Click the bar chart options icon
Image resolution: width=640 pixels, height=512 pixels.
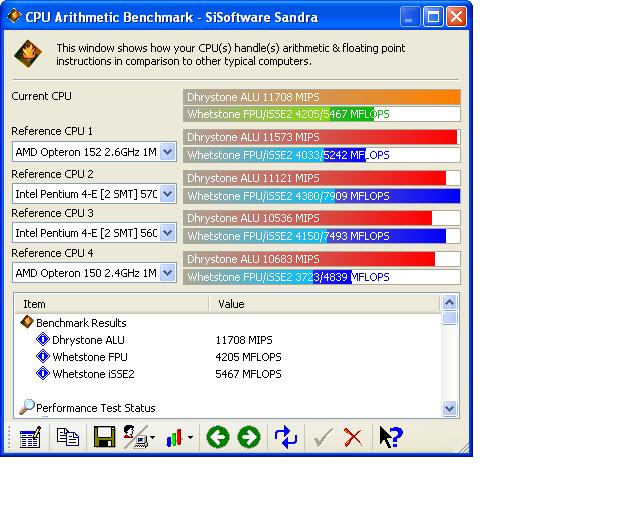(x=174, y=438)
